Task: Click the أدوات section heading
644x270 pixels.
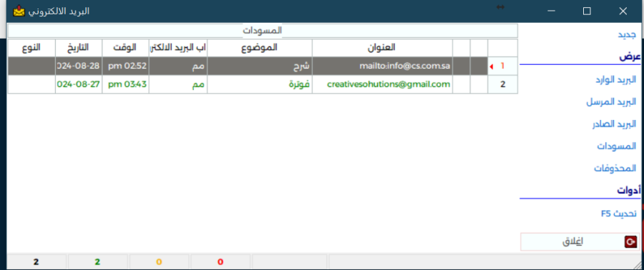Action: pos(629,191)
